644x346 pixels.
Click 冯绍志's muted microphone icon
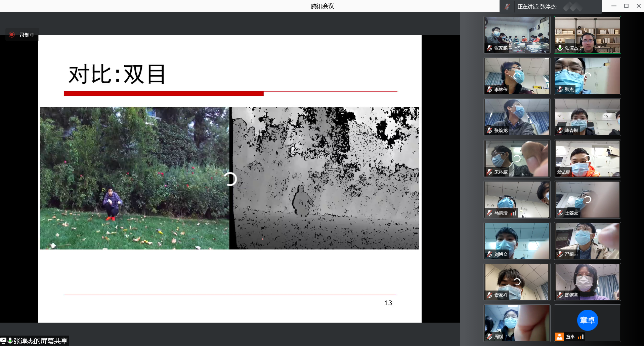pos(560,254)
